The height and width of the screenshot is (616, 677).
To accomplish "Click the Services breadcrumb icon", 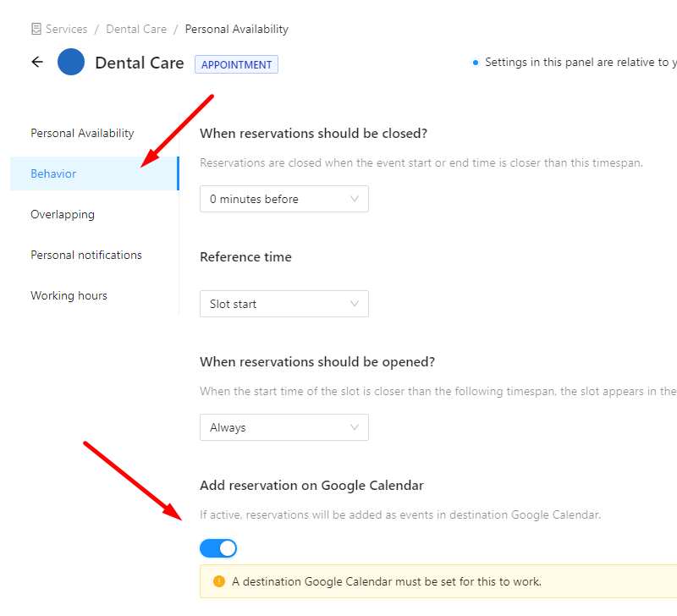I will coord(36,30).
